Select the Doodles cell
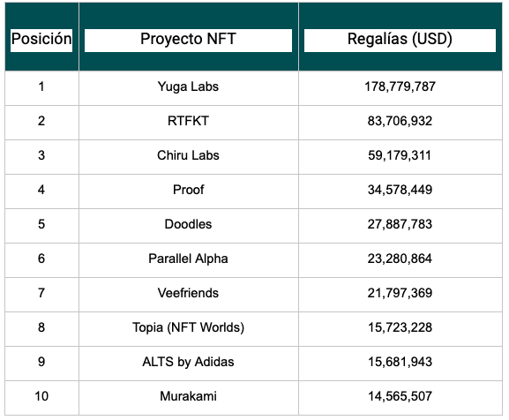This screenshot has width=509, height=420. click(x=189, y=226)
